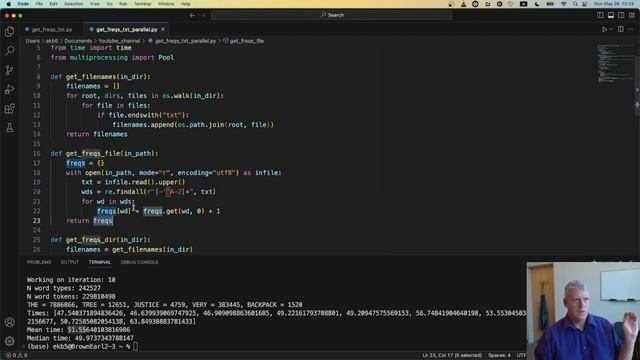
Task: Click the errors and warnings status indicator
Action: [x=17, y=355]
